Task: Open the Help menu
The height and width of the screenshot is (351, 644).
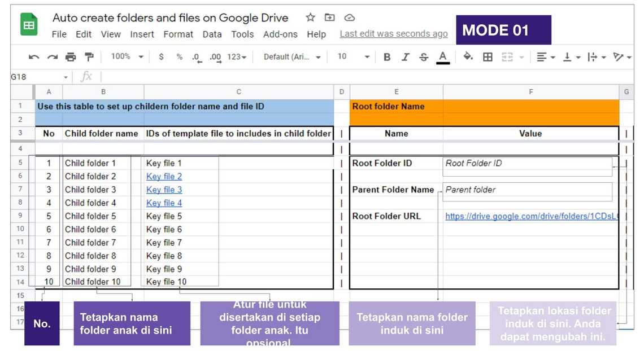Action: (x=316, y=34)
